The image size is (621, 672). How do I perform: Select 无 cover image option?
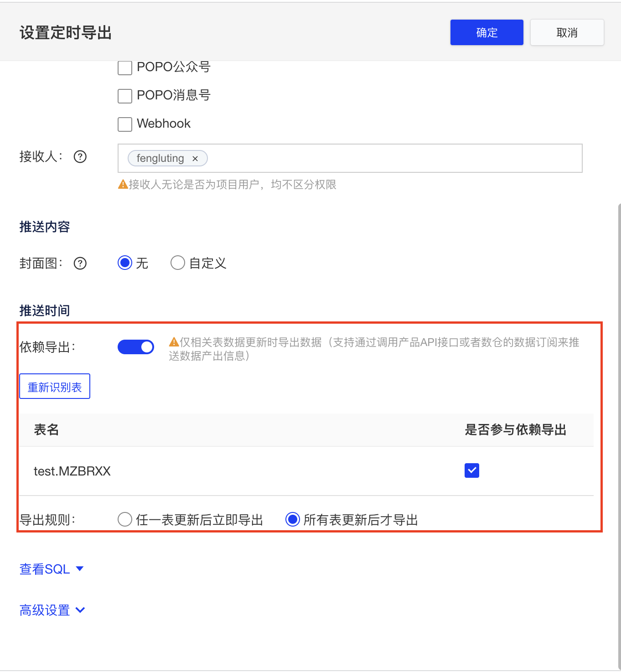click(124, 263)
